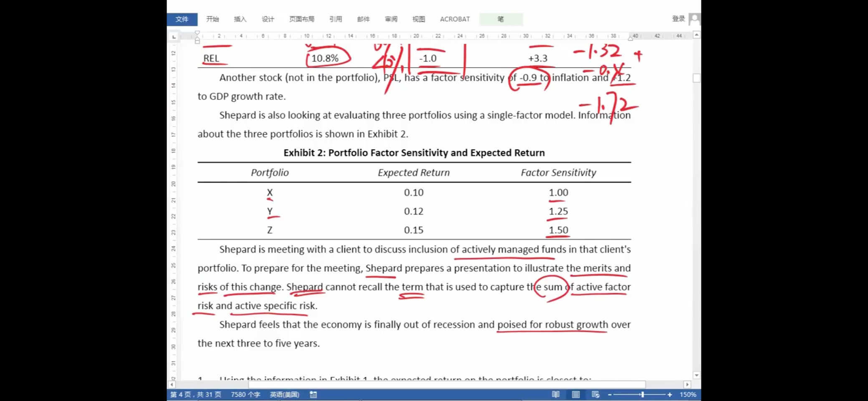Image resolution: width=868 pixels, height=401 pixels.
Task: Click the words 'active specific risk'
Action: tap(275, 306)
